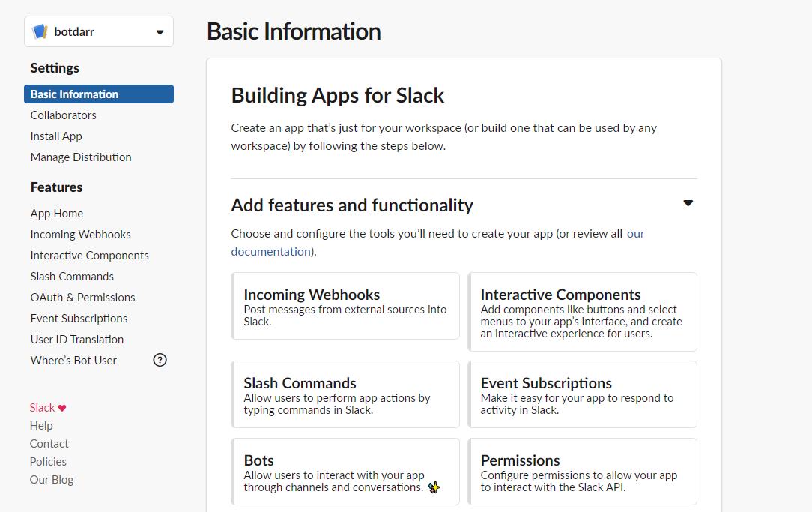Follow the our documentation link
812x512 pixels.
tap(270, 252)
